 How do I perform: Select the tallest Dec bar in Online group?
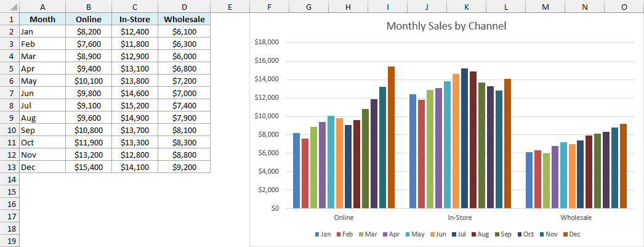click(391, 137)
